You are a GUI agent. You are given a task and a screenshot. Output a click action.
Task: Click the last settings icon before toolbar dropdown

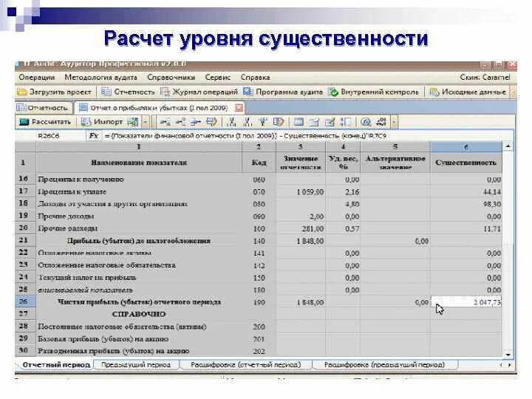[381, 122]
